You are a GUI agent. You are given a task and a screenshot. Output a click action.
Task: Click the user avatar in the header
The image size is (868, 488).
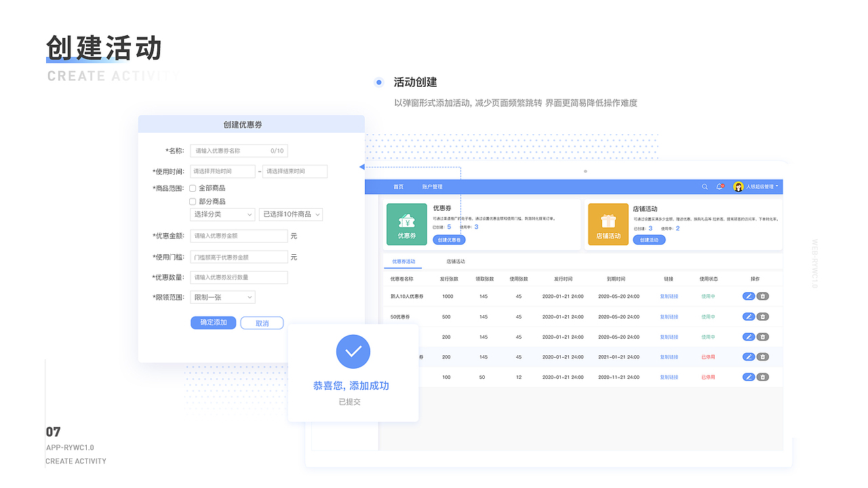[x=738, y=186]
